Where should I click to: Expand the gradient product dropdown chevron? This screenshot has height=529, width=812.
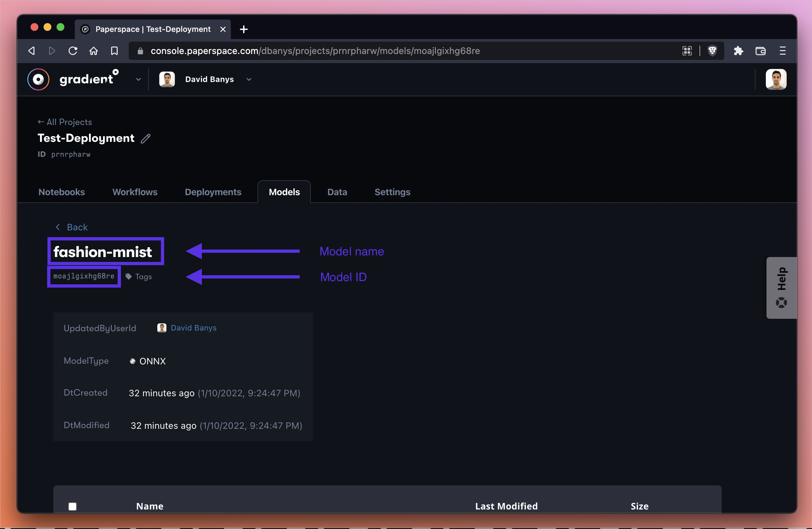click(138, 79)
